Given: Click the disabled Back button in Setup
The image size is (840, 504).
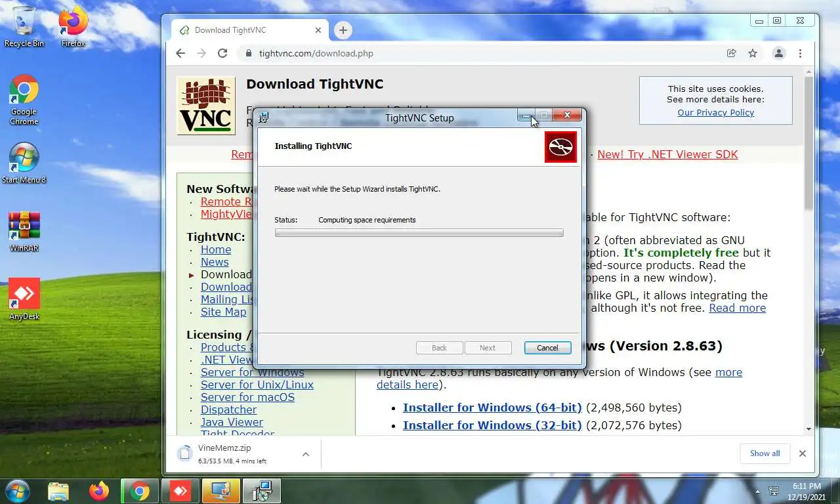Looking at the screenshot, I should click(x=439, y=348).
